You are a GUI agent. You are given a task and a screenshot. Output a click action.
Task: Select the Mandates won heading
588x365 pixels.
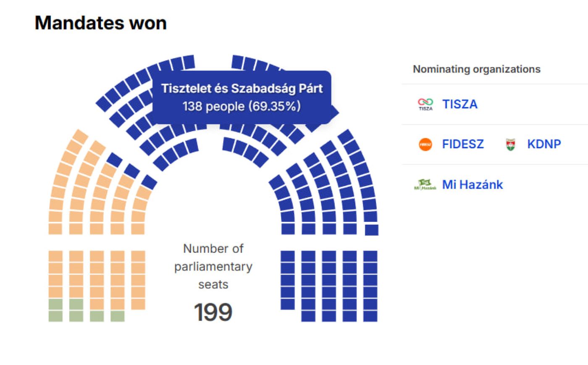coord(101,23)
